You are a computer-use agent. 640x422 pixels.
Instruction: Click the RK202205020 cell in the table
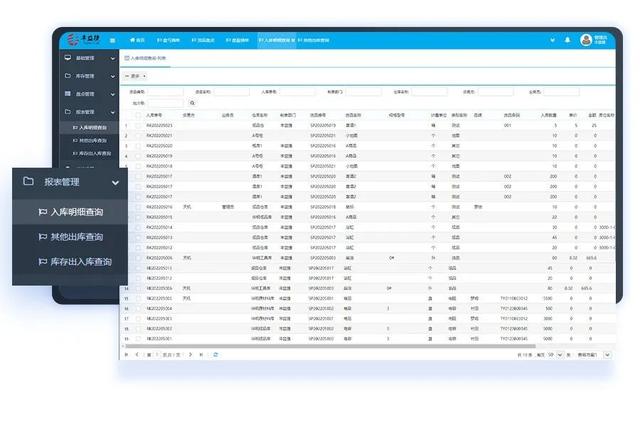click(159, 146)
